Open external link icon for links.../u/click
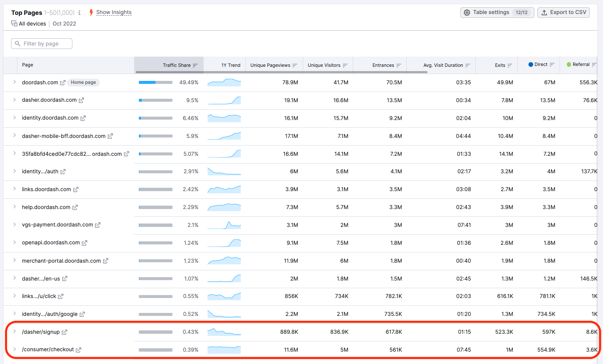The height and width of the screenshot is (364, 603). point(60,296)
